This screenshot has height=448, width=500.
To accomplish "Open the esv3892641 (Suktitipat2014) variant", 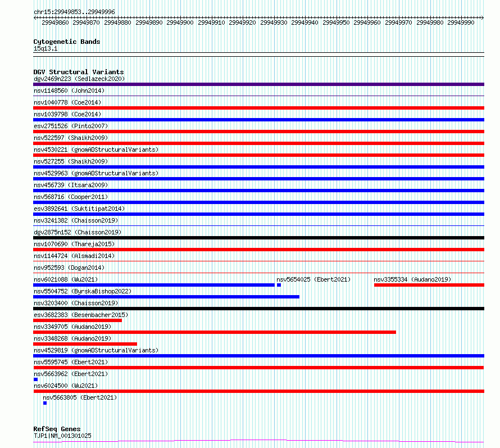I will tap(79, 209).
